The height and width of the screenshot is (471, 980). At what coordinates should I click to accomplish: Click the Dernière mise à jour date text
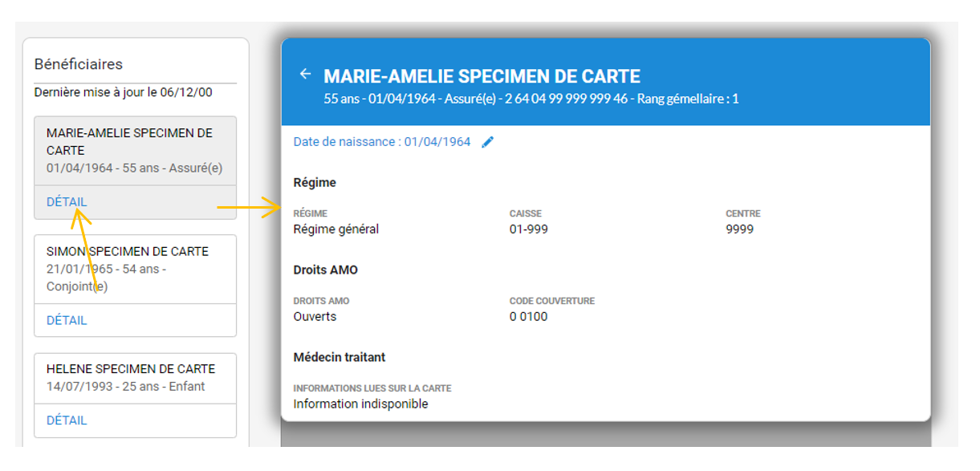pos(123,92)
